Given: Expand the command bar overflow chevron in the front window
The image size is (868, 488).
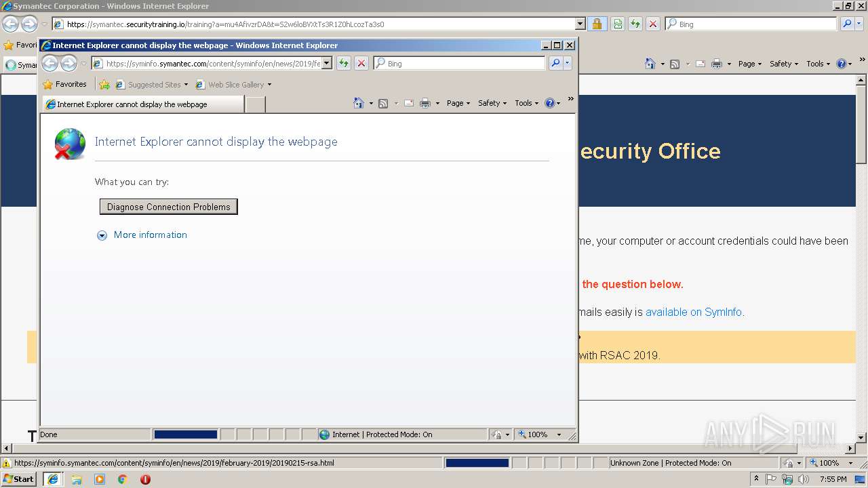Looking at the screenshot, I should pos(570,99).
